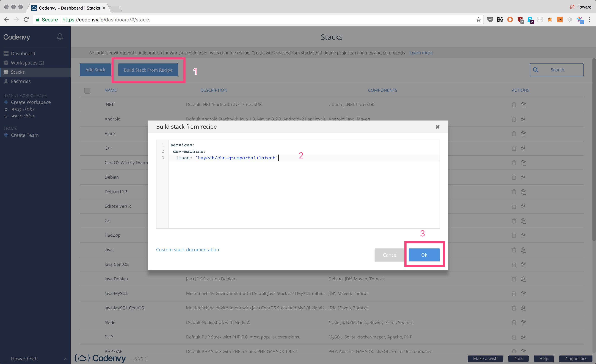This screenshot has width=596, height=364.
Task: Delete the Hadoop stack
Action: [x=514, y=235]
